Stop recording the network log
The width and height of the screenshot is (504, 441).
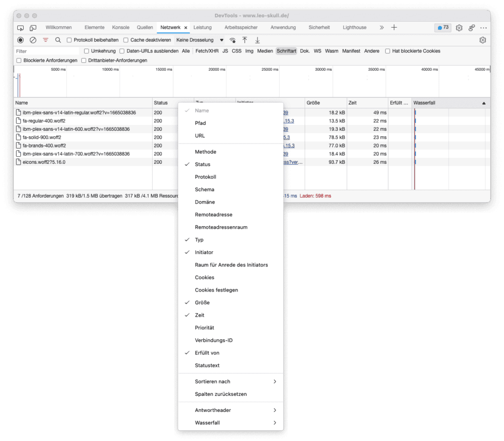coord(20,40)
